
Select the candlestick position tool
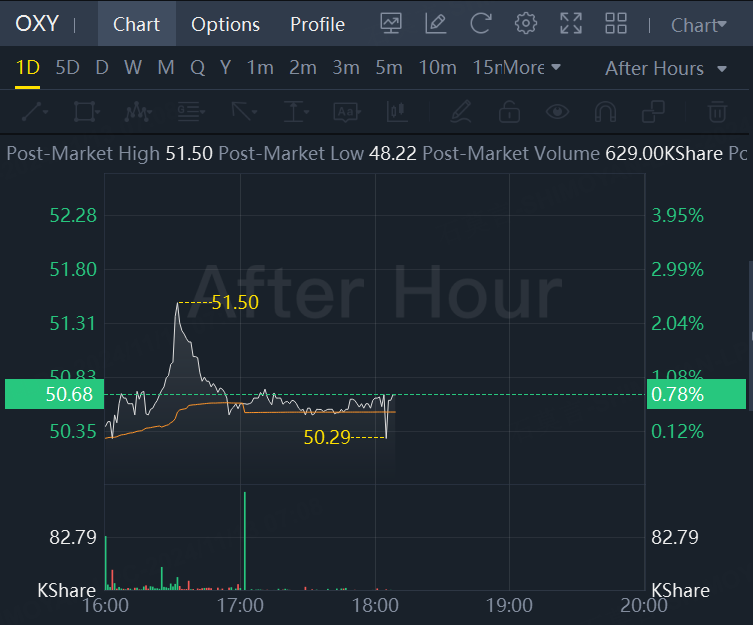click(x=397, y=112)
